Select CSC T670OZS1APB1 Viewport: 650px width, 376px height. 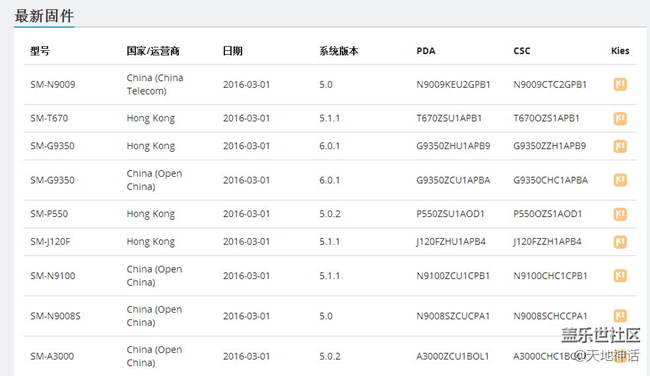pos(546,118)
